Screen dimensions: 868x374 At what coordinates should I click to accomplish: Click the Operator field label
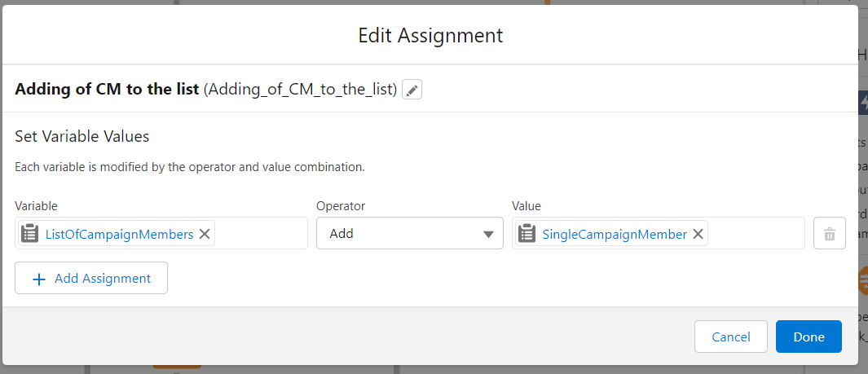point(341,206)
